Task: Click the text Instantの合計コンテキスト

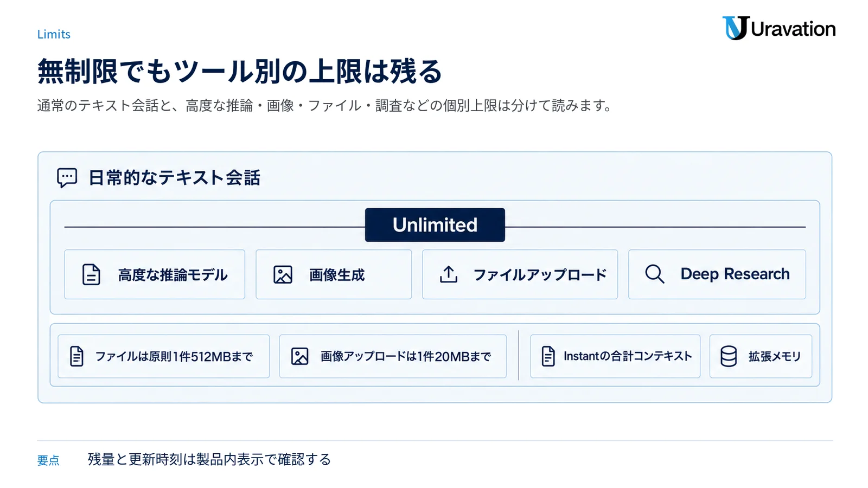Action: 628,356
